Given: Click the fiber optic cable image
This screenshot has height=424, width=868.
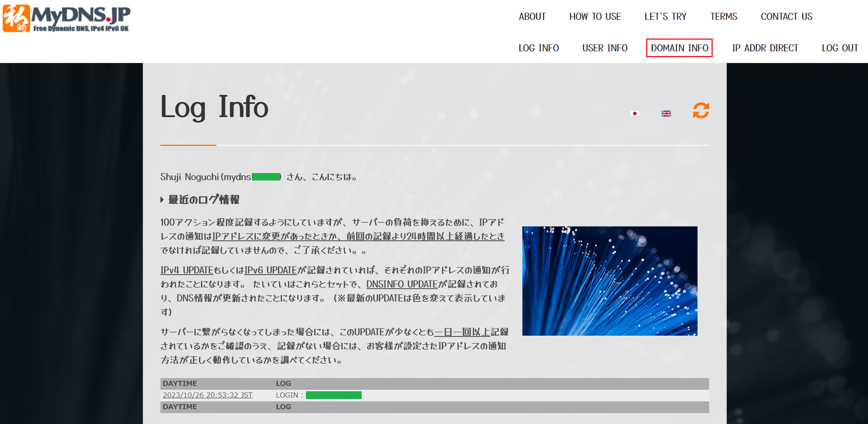Looking at the screenshot, I should click(x=610, y=281).
